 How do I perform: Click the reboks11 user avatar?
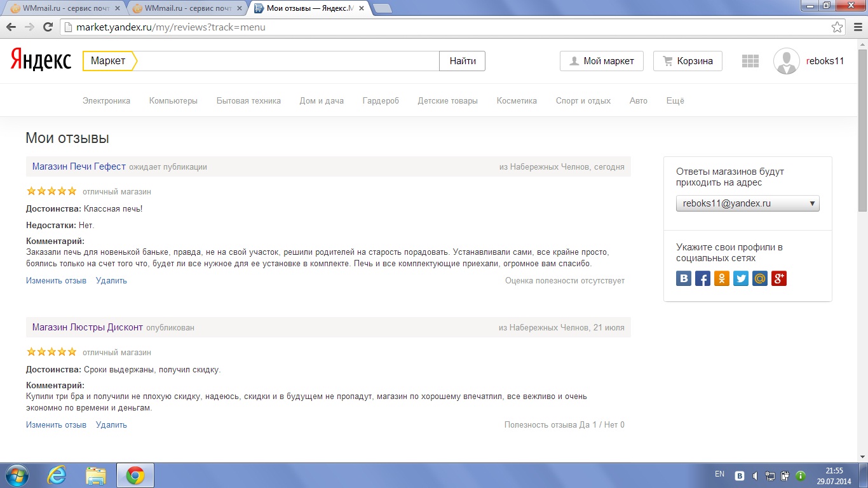[x=787, y=61]
